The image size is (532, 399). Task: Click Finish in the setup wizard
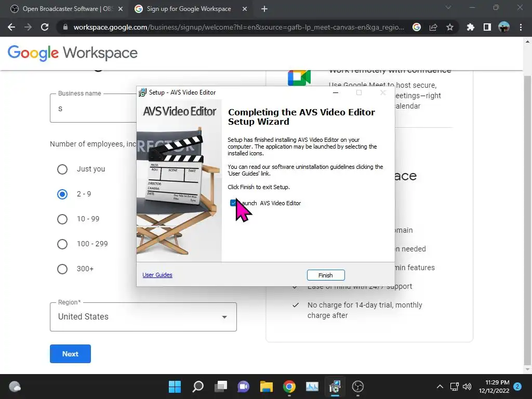click(326, 275)
